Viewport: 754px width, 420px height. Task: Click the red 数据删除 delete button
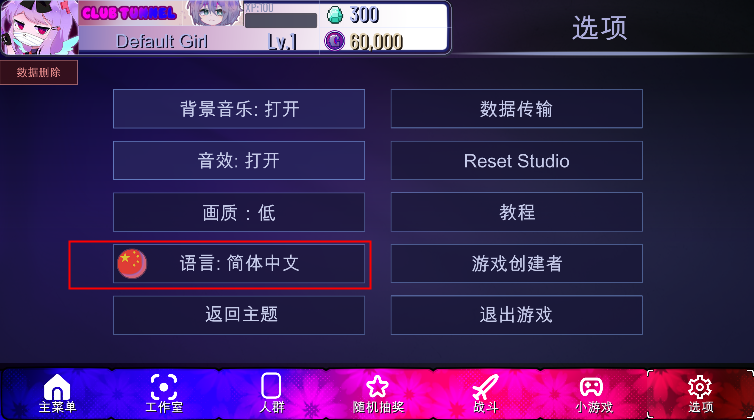point(38,73)
